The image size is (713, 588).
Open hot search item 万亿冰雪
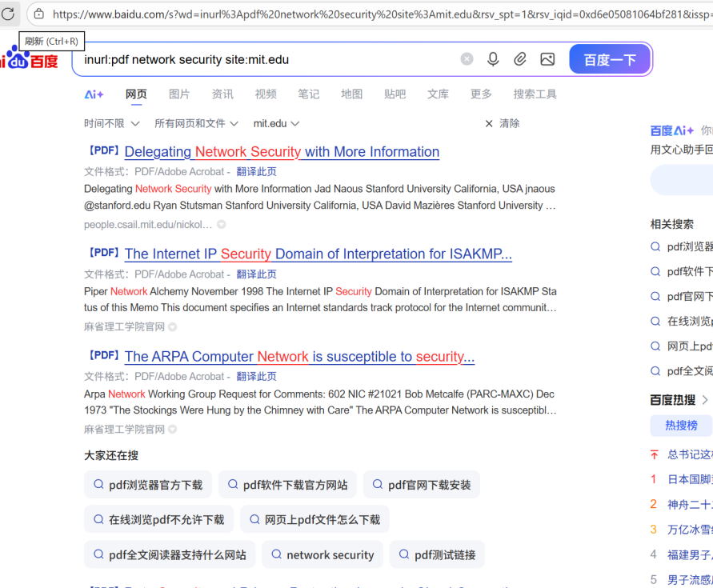690,530
